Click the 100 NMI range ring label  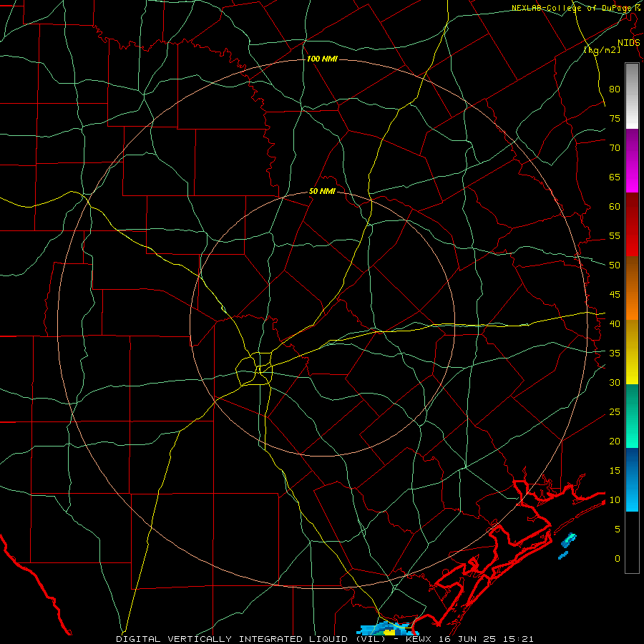pos(322,59)
